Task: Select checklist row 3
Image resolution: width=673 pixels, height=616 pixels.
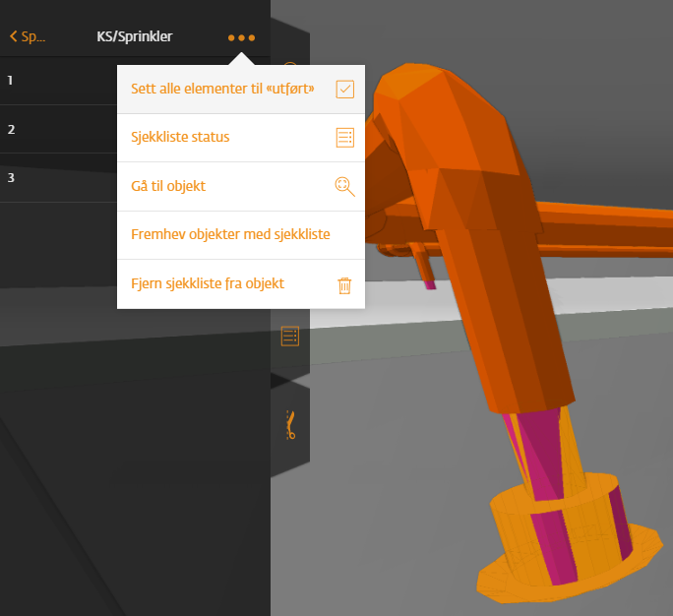Action: tap(58, 178)
